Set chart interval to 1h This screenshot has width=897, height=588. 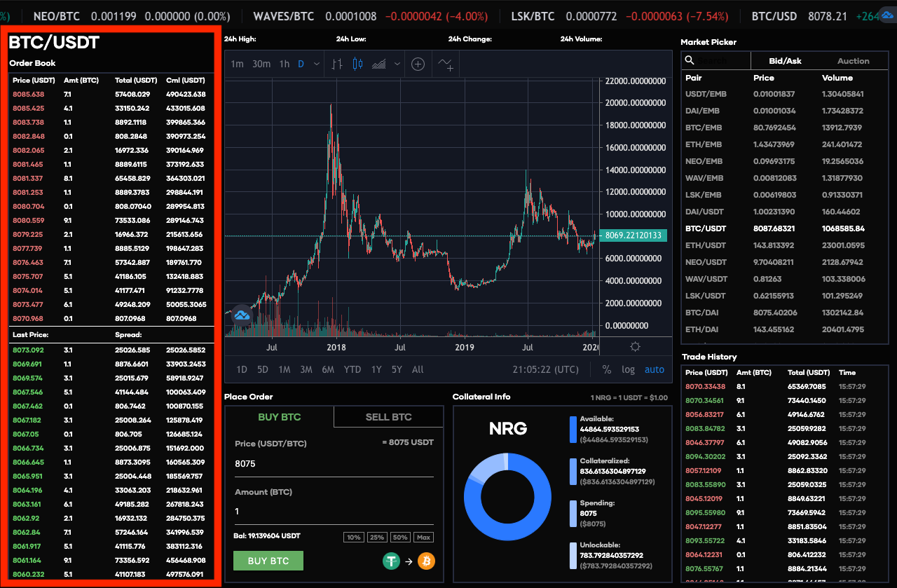pyautogui.click(x=284, y=64)
